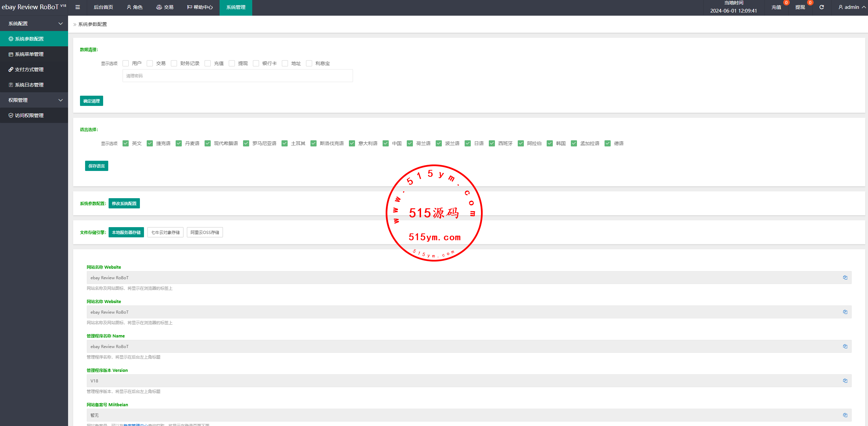Image resolution: width=868 pixels, height=426 pixels.
Task: Open the admin user dropdown
Action: pos(852,7)
